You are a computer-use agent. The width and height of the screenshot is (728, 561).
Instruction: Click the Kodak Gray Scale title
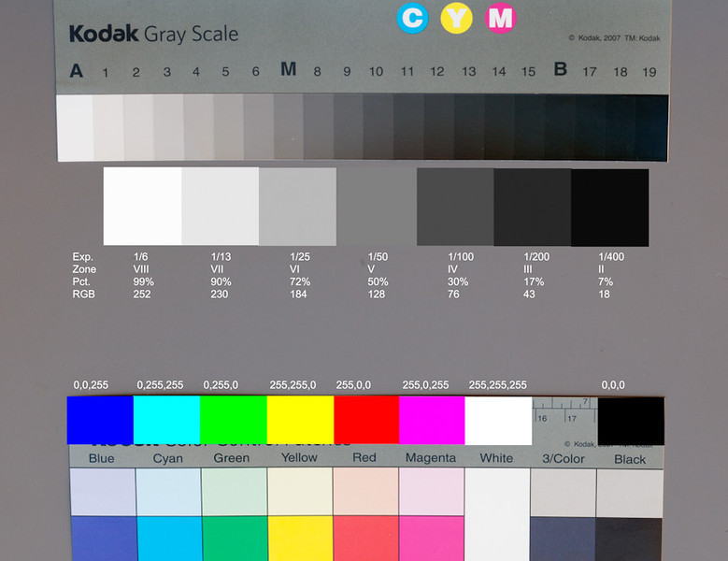pos(153,36)
